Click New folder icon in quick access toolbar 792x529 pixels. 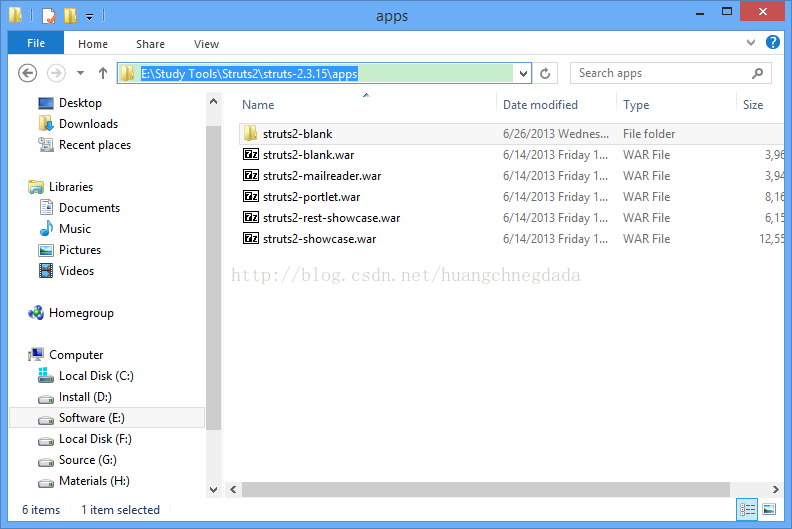tap(70, 16)
